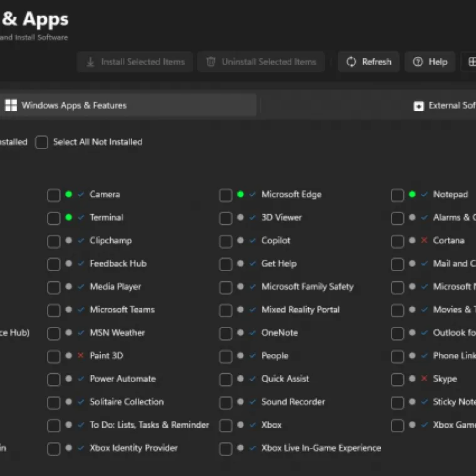Click the Microsoft Edge label
This screenshot has width=476, height=476.
click(291, 194)
